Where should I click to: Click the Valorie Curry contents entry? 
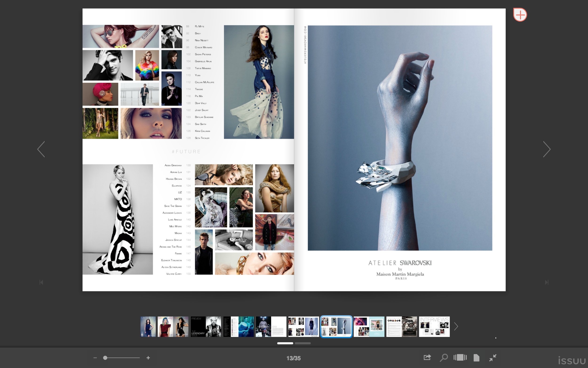click(x=174, y=274)
